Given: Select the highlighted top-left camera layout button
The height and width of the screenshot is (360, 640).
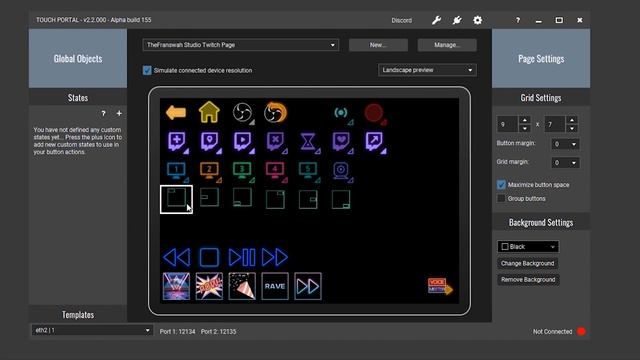Looking at the screenshot, I should [176, 199].
